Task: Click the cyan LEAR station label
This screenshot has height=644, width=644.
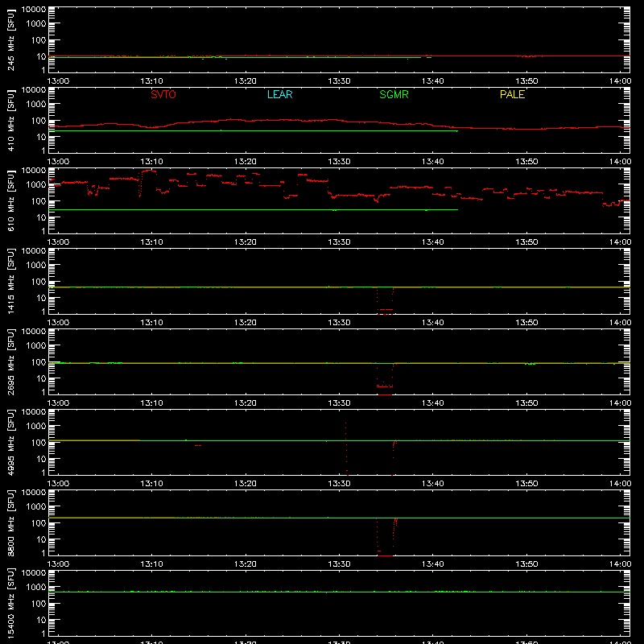Action: click(x=279, y=94)
